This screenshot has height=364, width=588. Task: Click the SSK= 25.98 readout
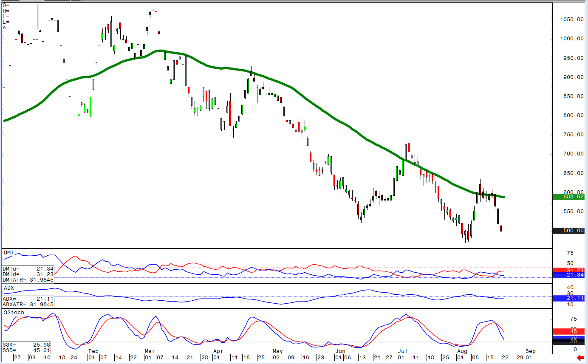(x=26, y=344)
